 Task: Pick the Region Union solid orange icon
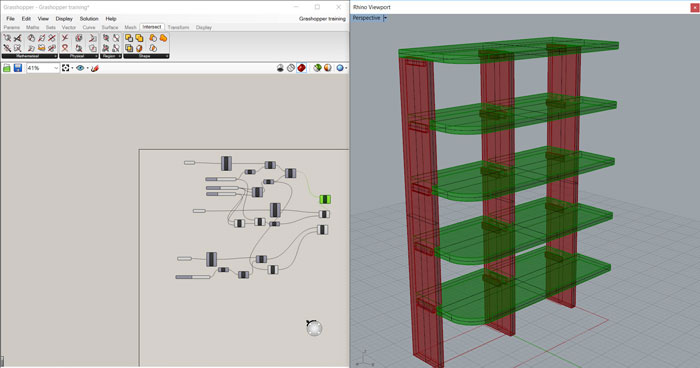click(x=163, y=38)
